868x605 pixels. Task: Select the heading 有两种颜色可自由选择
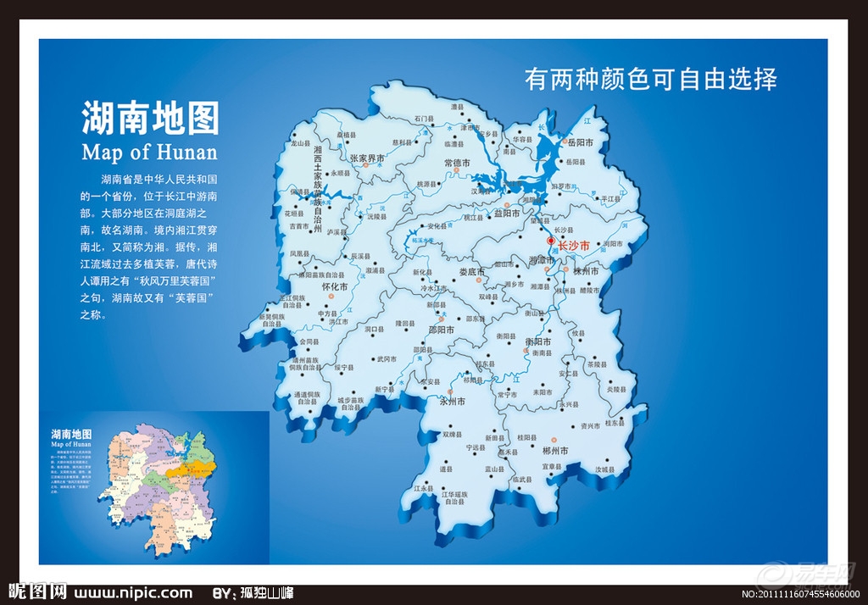tap(651, 79)
